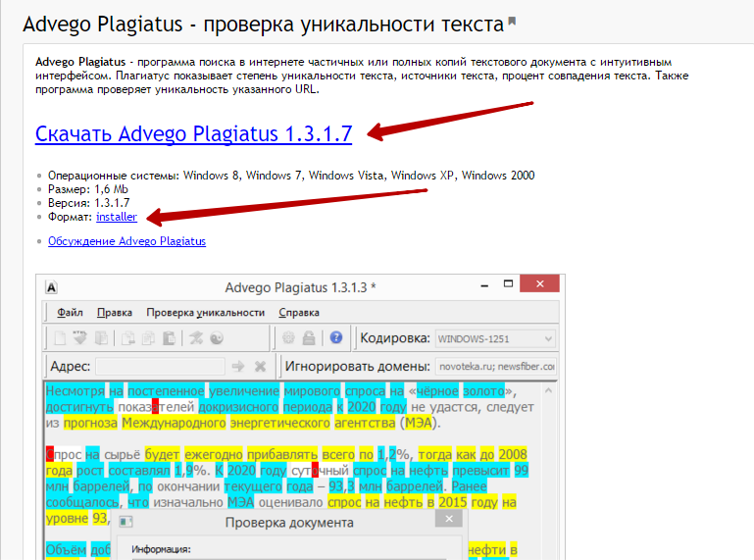Click the icon in Проверка документа dialog title

click(126, 522)
